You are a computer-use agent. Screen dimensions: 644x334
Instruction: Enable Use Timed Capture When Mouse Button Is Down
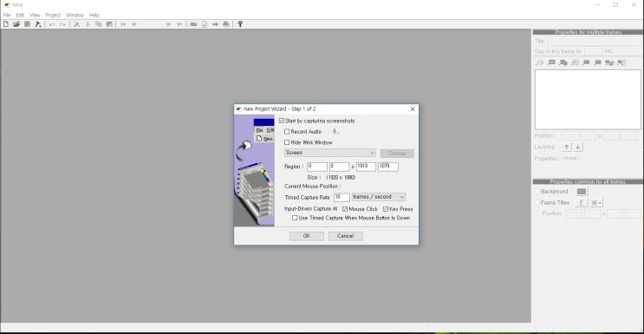[x=295, y=218]
